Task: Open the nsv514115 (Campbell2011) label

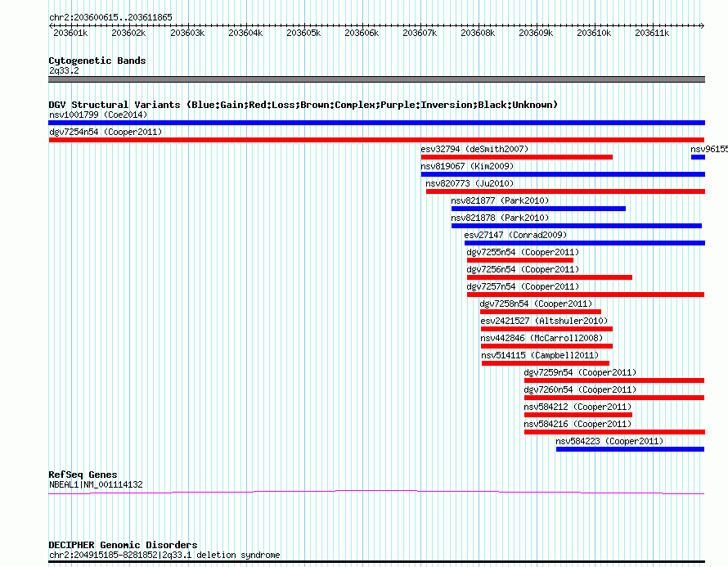Action: (x=540, y=355)
